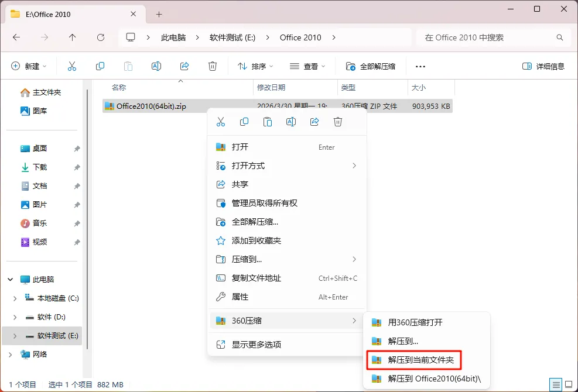Expand the 软件测试 (E:) tree node
578x392 pixels.
[15, 336]
